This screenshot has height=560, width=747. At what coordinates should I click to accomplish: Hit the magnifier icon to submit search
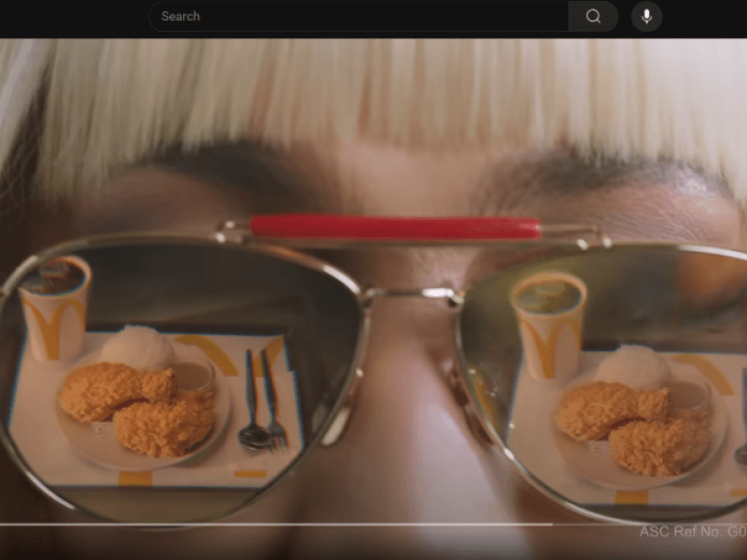(x=592, y=16)
